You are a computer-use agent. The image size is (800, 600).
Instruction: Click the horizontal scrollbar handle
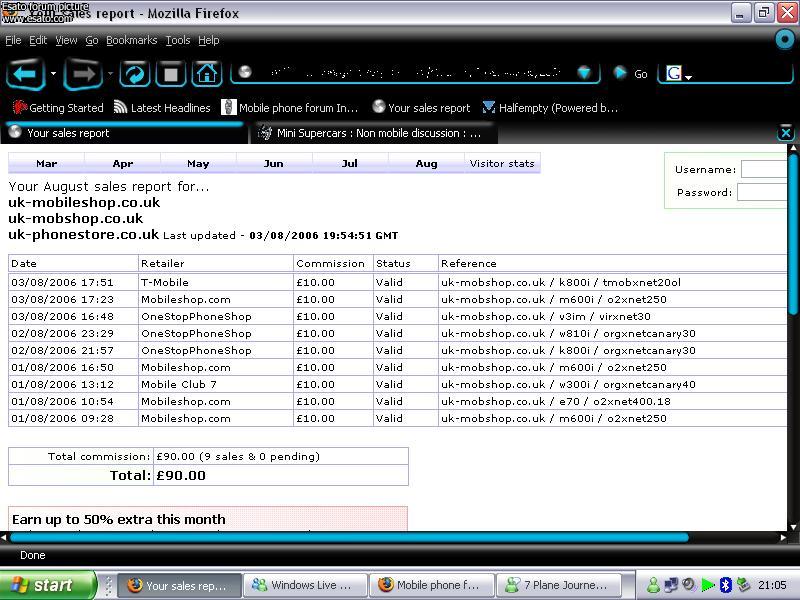pos(349,537)
